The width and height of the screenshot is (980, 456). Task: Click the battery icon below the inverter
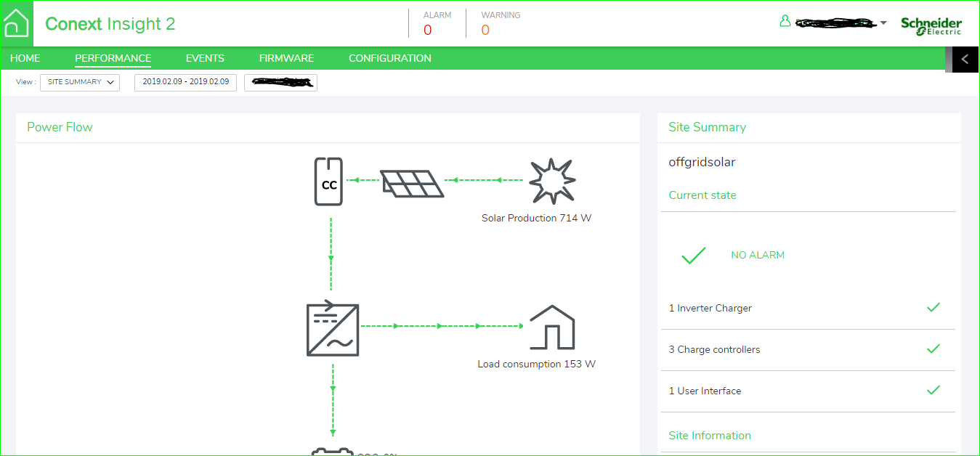tap(332, 452)
